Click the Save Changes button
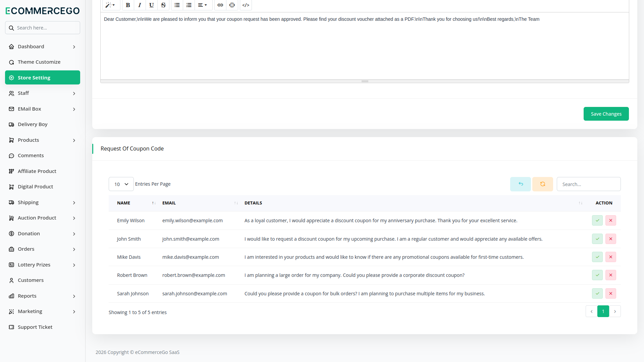The width and height of the screenshot is (644, 362). (606, 114)
